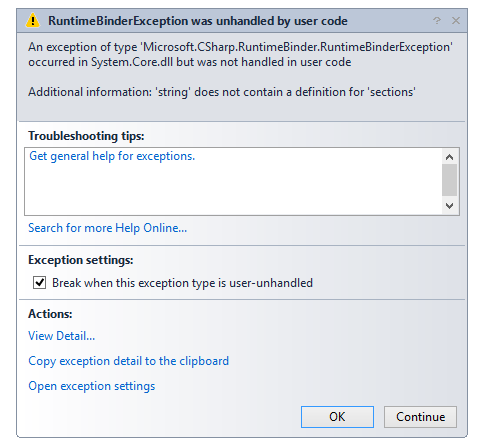483x447 pixels.
Task: Copy exception detail to the clipboard
Action: pos(128,361)
